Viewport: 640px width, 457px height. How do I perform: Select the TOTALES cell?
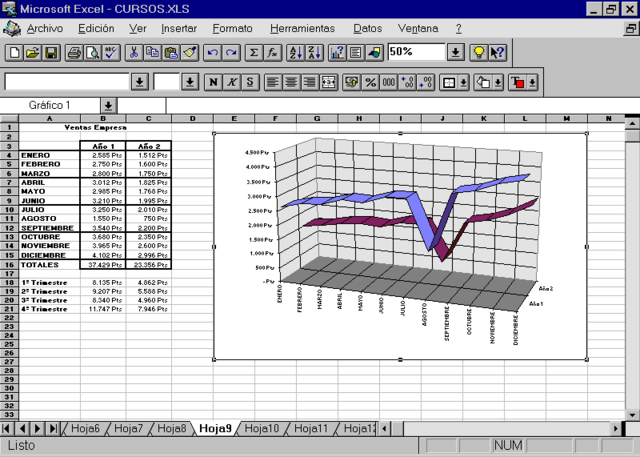point(49,265)
